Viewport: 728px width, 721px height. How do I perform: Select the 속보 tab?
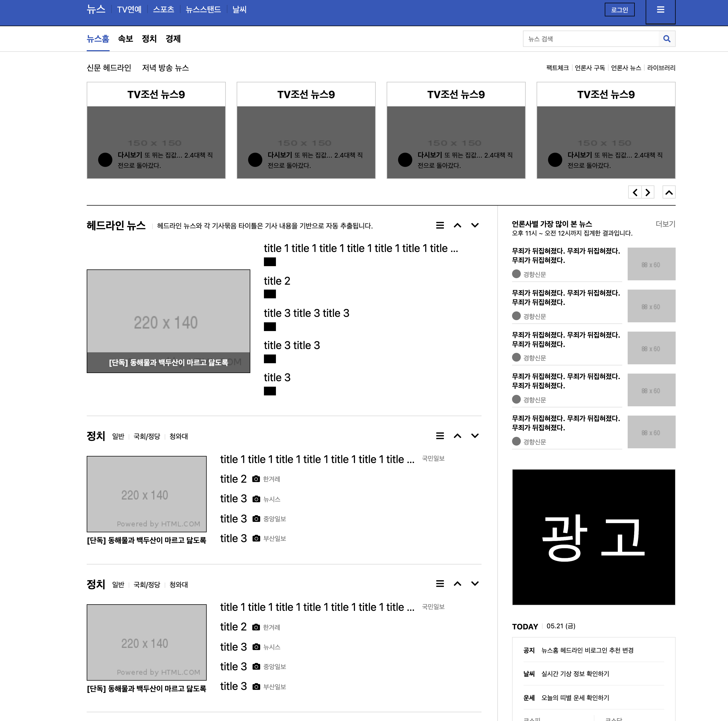click(x=125, y=39)
